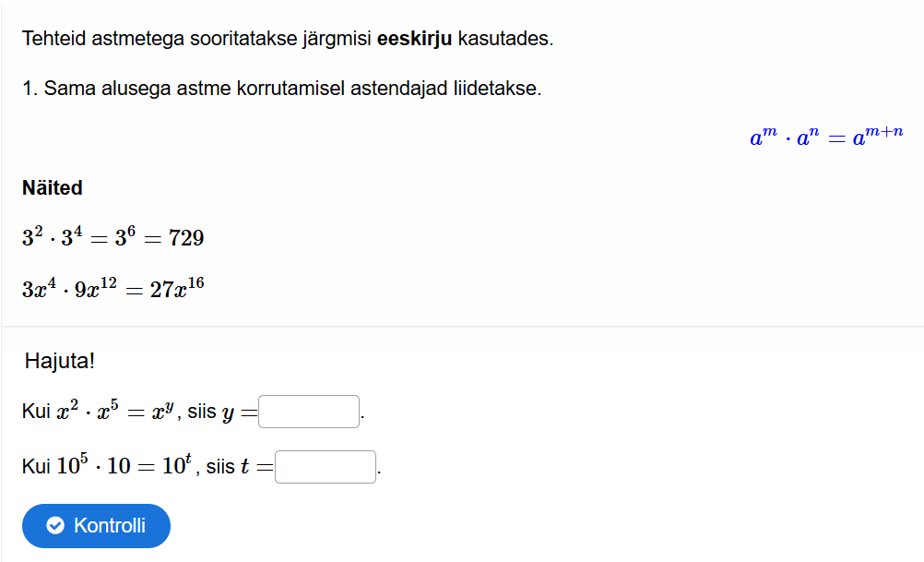The width and height of the screenshot is (924, 562).
Task: Click the bold word eeskirju
Action: [415, 39]
